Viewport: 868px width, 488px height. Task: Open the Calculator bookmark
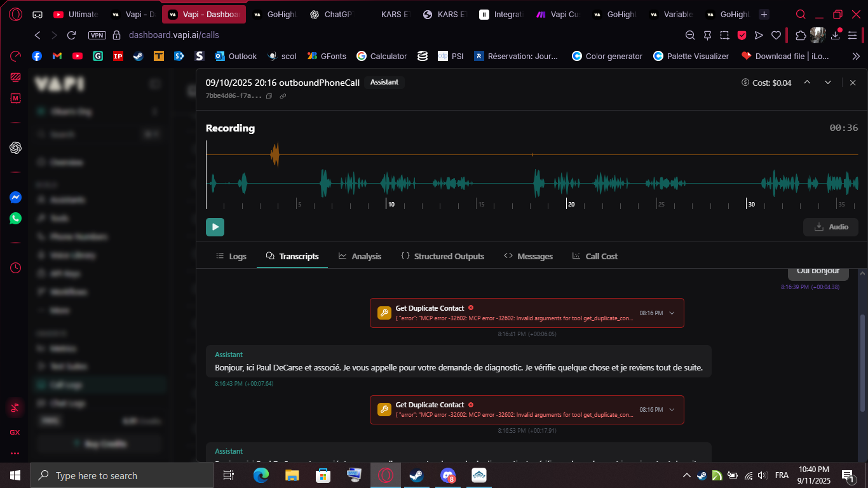click(382, 56)
